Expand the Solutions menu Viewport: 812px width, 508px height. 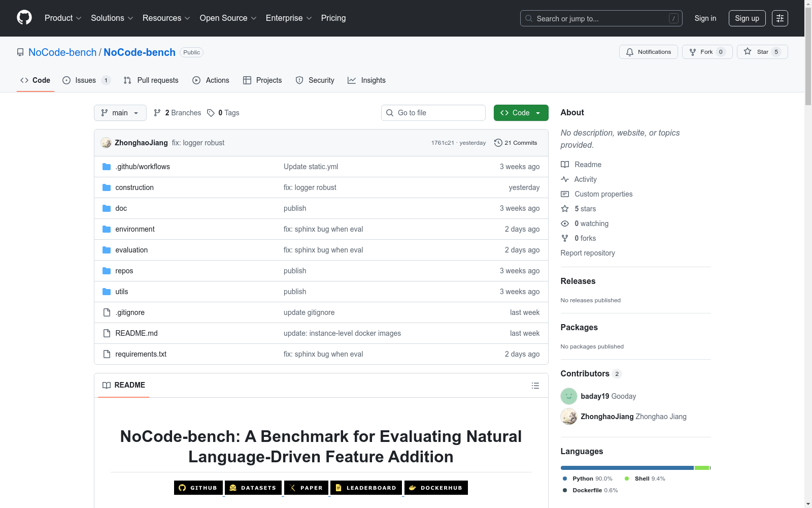112,18
